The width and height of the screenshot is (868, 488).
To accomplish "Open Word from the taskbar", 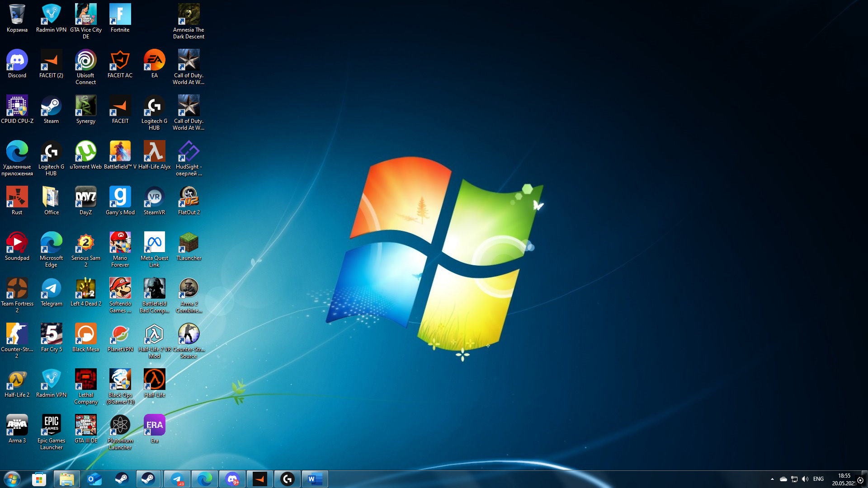I will 315,479.
